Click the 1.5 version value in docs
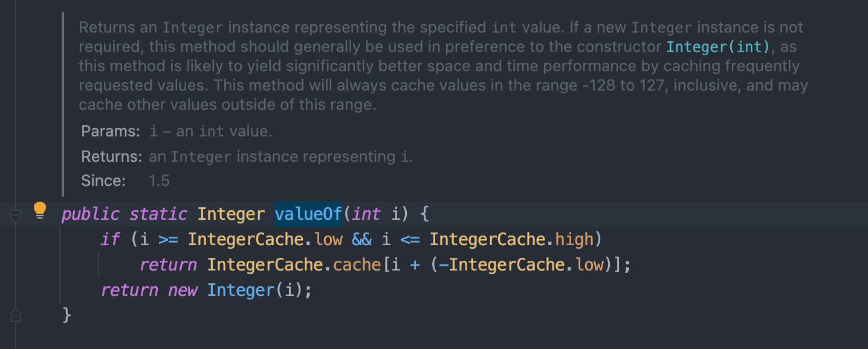 pyautogui.click(x=159, y=181)
